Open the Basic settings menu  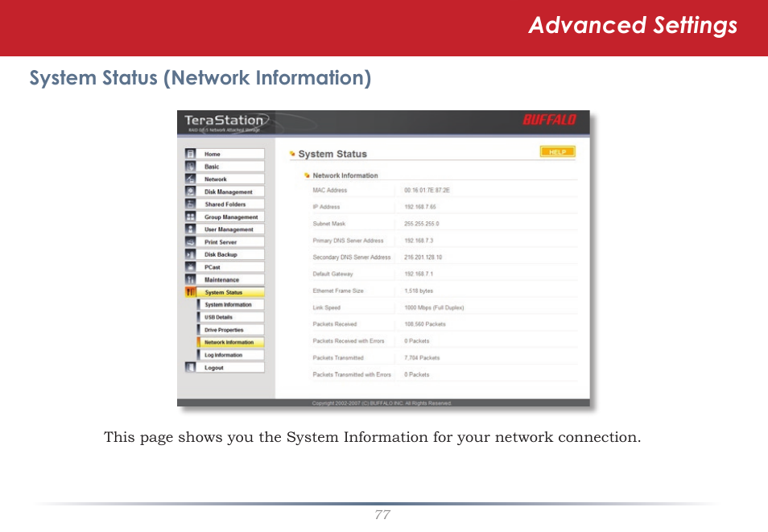point(231,167)
